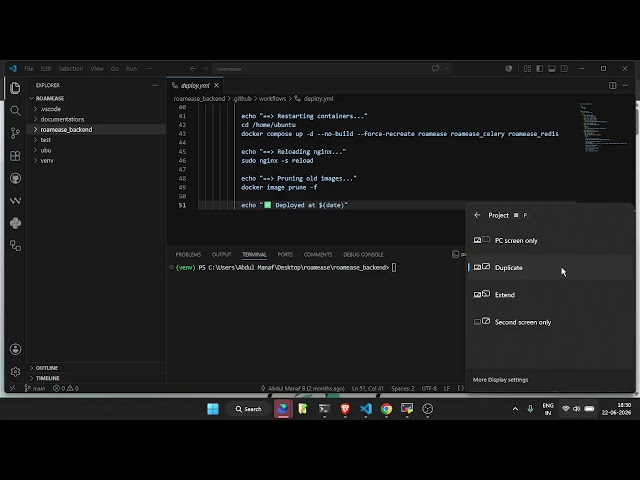Open the File menu
This screenshot has width=640, height=480.
point(29,69)
